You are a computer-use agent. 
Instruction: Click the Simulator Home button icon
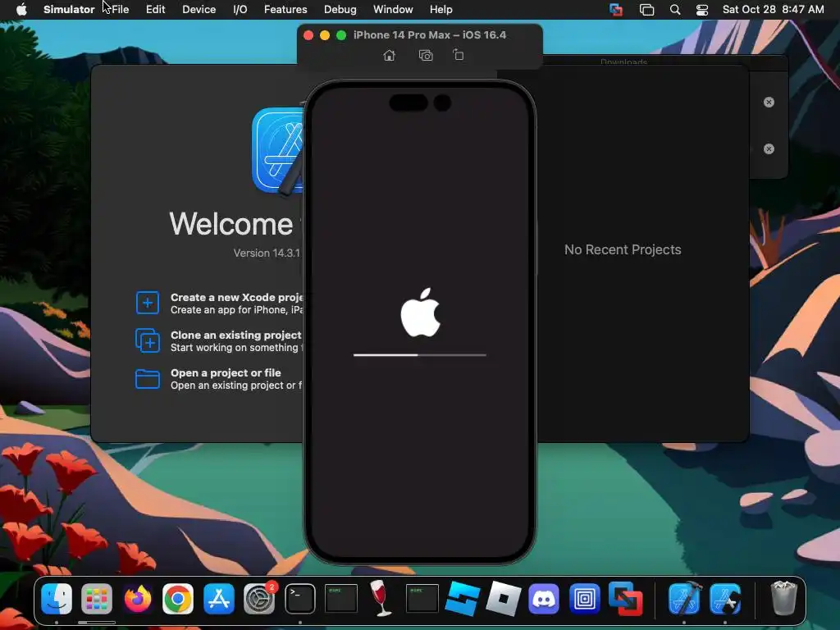(x=390, y=55)
